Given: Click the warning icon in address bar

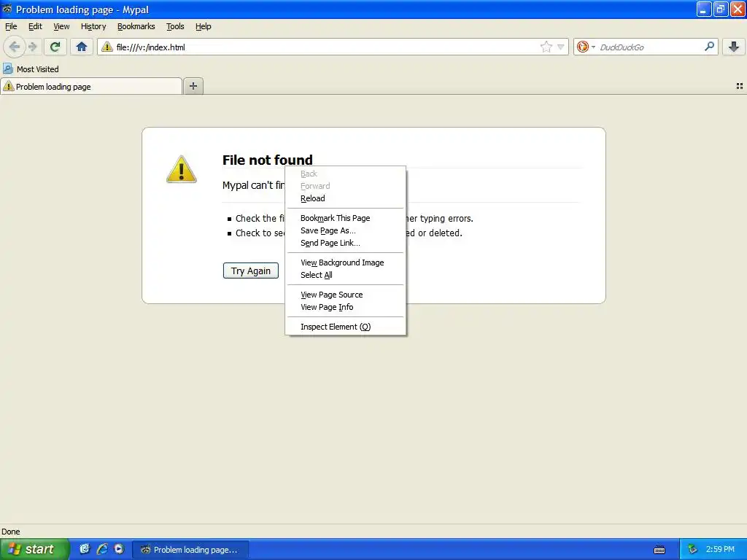Looking at the screenshot, I should (107, 47).
